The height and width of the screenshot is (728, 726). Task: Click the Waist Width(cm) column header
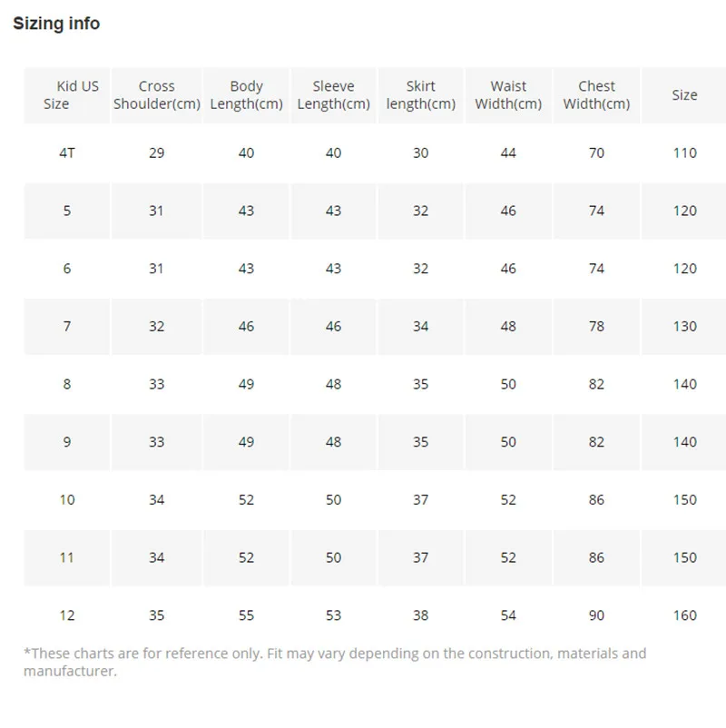click(508, 95)
